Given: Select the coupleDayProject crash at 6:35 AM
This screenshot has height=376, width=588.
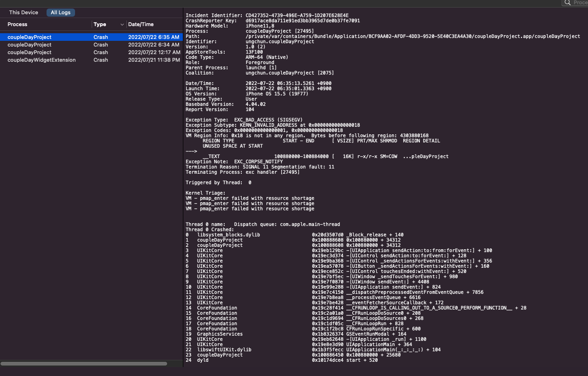Looking at the screenshot, I should (91, 37).
